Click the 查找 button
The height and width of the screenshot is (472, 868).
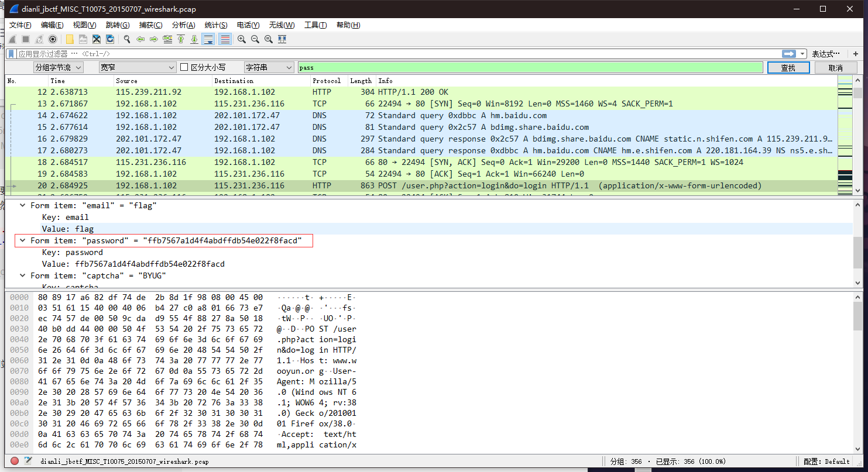click(788, 67)
